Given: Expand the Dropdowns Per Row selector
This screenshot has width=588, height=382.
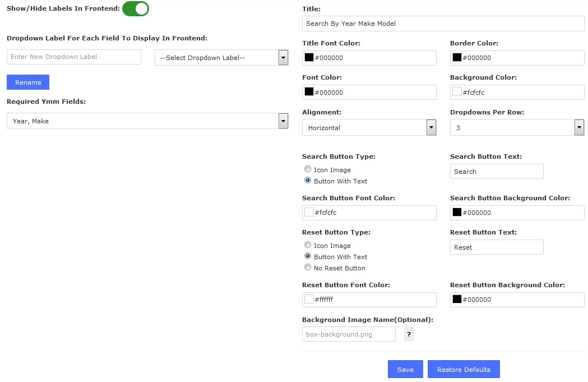Looking at the screenshot, I should [517, 128].
